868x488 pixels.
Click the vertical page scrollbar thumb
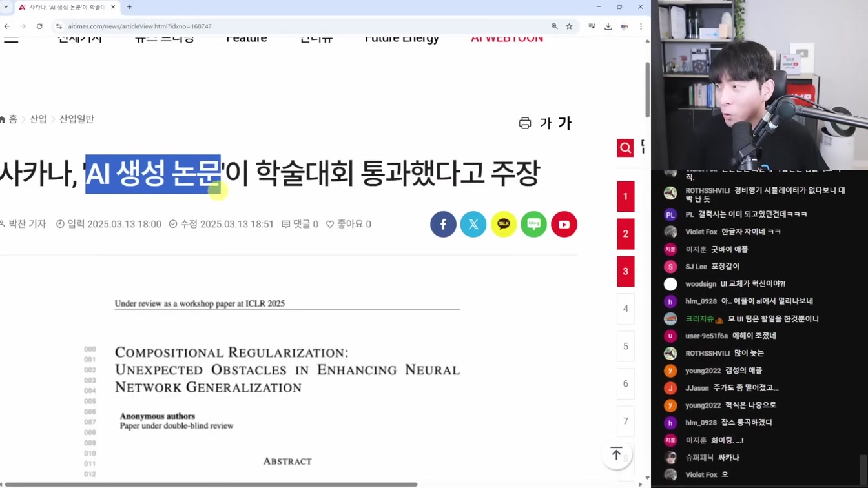[x=647, y=90]
